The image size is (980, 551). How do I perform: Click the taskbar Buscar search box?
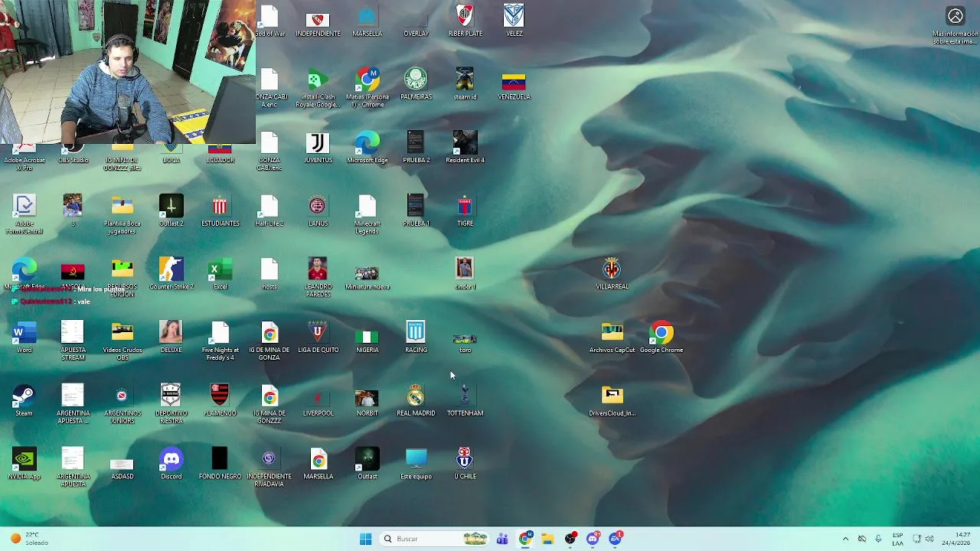(x=434, y=539)
